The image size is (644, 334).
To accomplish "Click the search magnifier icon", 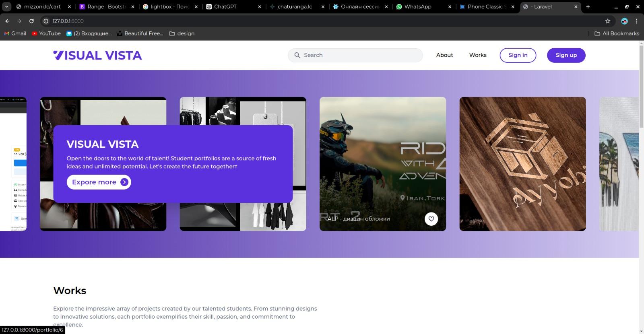I will pyautogui.click(x=297, y=55).
